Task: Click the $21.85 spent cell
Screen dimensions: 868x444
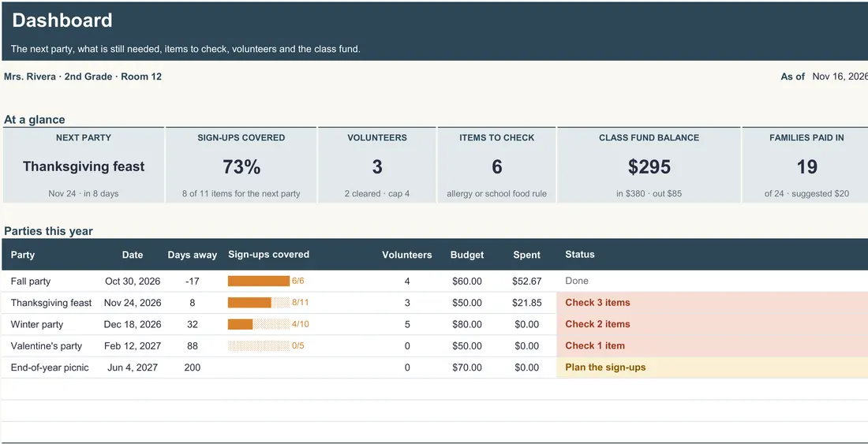Action: 526,303
